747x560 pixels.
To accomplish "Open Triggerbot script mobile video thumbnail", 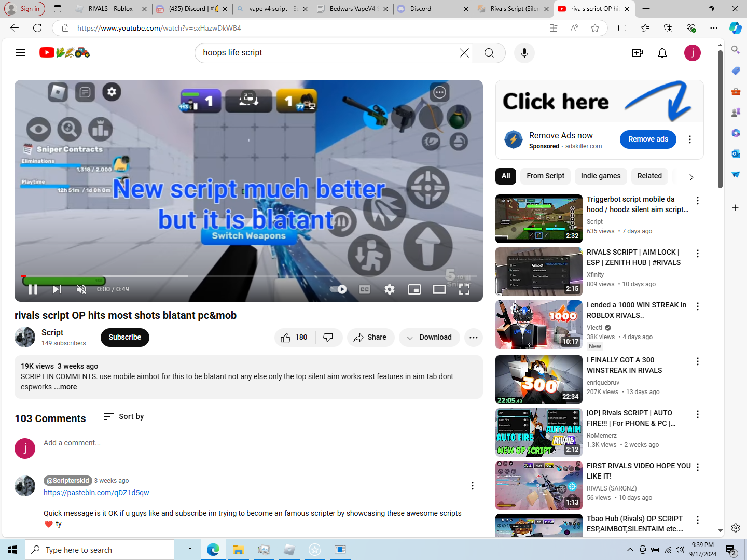I will tap(539, 219).
